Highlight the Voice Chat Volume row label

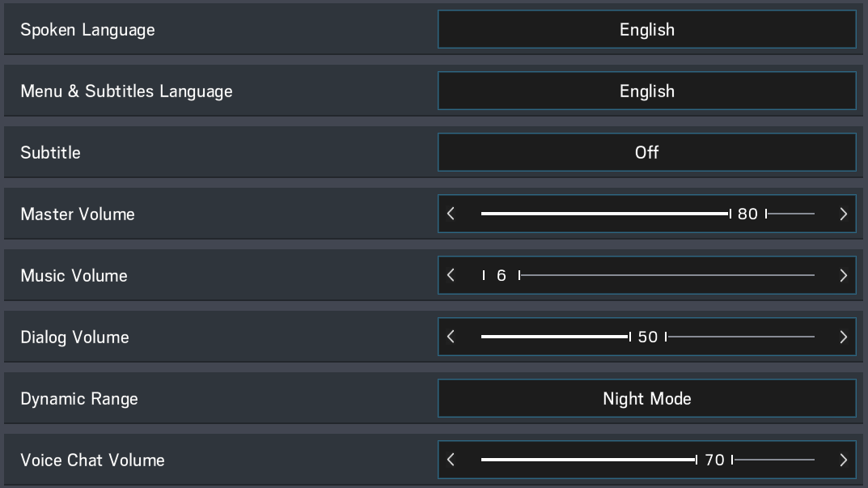[x=92, y=460]
